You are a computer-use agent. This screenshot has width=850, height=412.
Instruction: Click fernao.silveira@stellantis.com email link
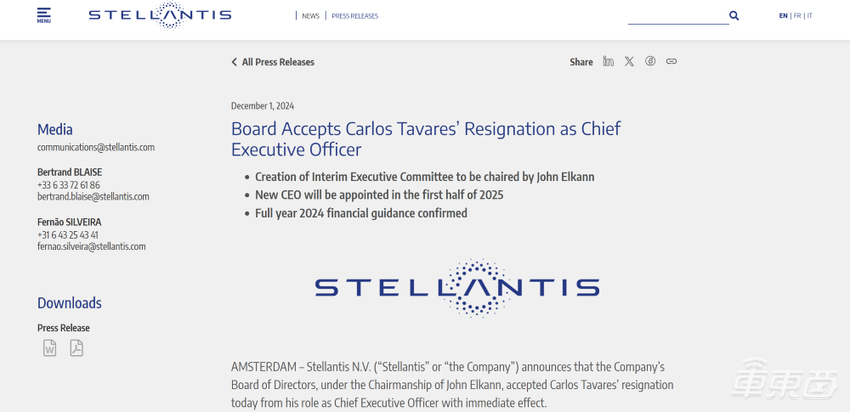(x=91, y=247)
